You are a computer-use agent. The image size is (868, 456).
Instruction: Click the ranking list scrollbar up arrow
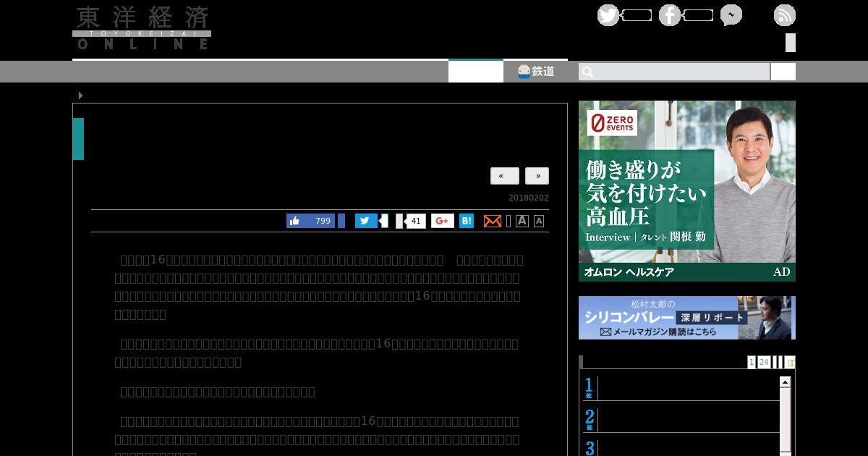pyautogui.click(x=785, y=381)
